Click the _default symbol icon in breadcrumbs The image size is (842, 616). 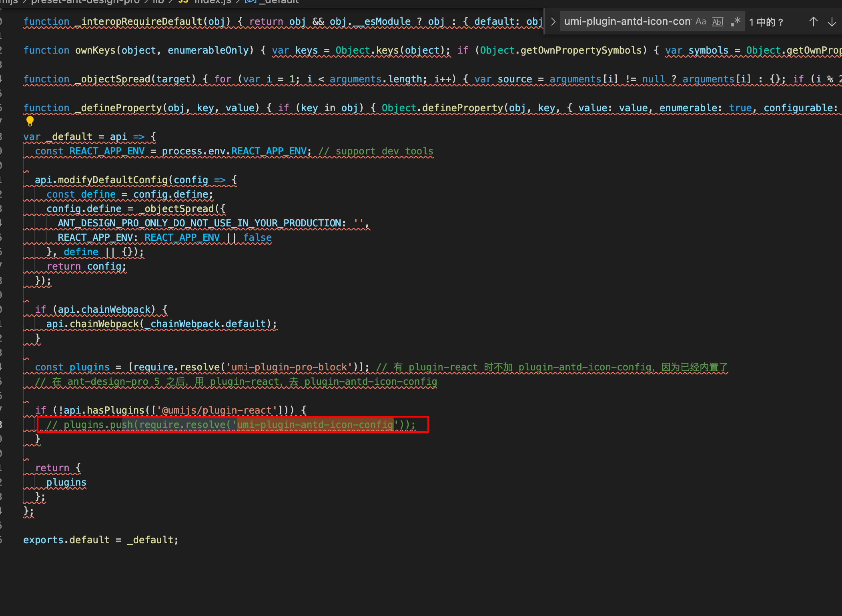tap(250, 2)
